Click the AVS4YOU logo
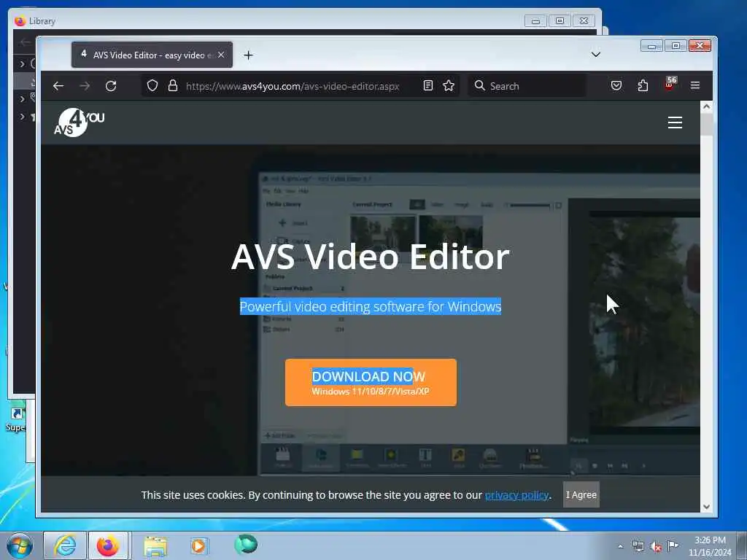747x560 pixels. coord(79,122)
